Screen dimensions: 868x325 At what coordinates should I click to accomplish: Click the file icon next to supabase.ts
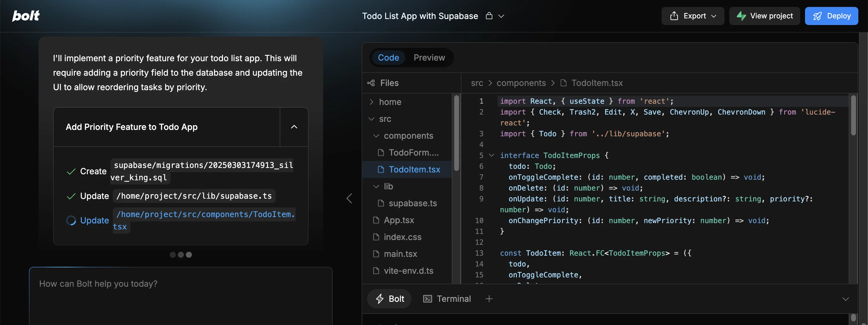(x=381, y=203)
